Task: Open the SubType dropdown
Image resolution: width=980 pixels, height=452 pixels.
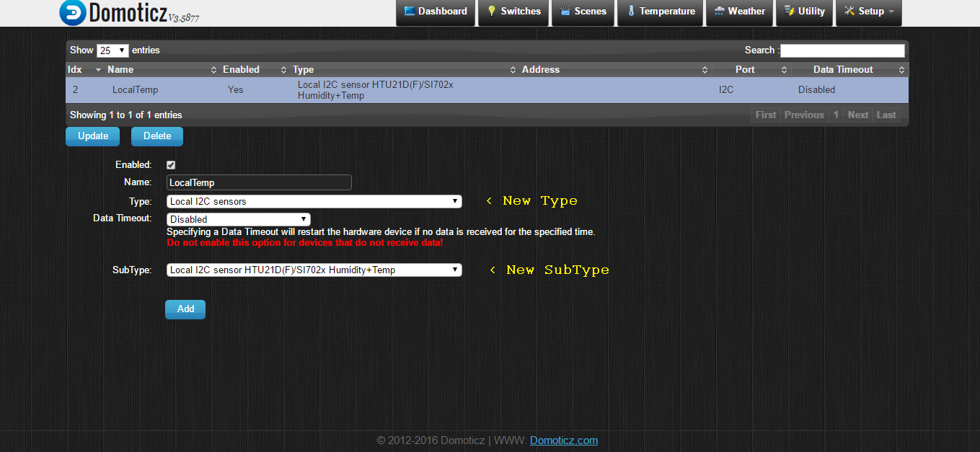Action: coord(314,270)
